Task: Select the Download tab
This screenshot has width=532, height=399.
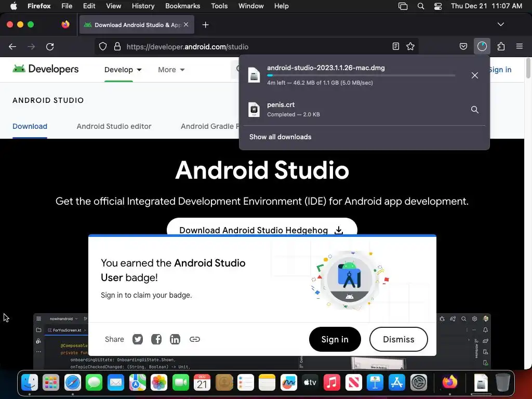Action: click(x=30, y=126)
